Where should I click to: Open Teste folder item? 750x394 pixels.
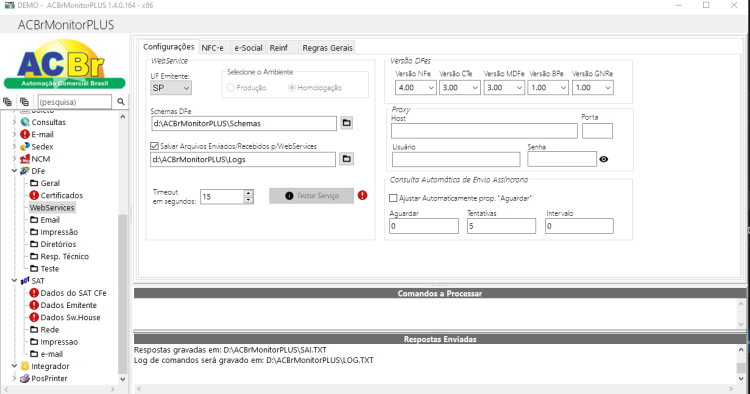44,269
